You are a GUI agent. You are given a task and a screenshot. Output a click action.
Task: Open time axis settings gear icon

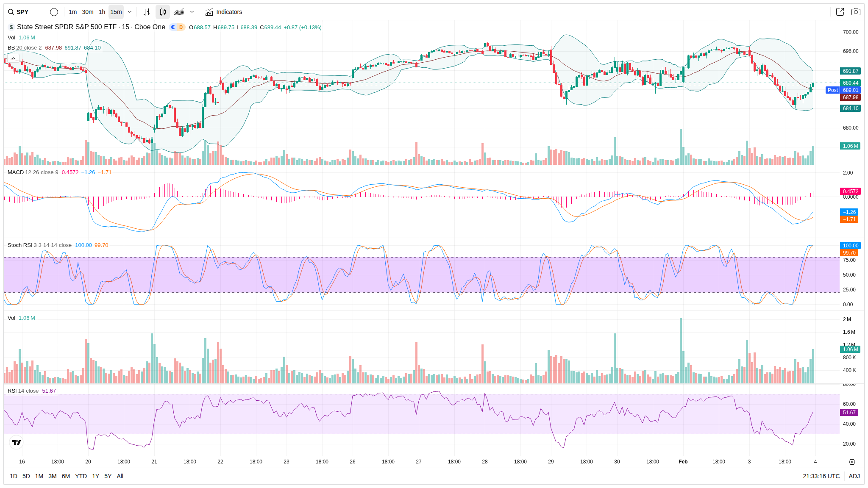(852, 462)
